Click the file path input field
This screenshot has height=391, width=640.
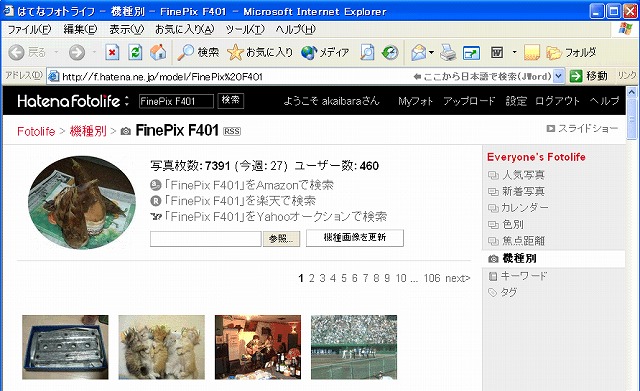205,239
